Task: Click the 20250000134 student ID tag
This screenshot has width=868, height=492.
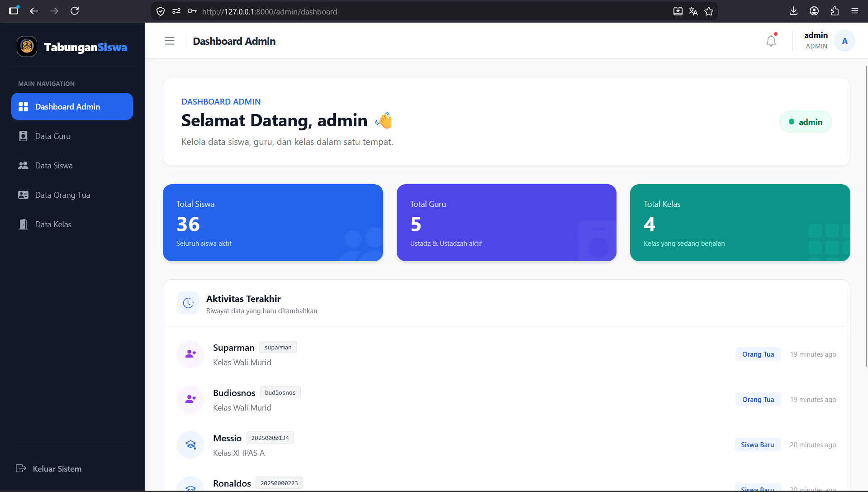Action: tap(270, 438)
